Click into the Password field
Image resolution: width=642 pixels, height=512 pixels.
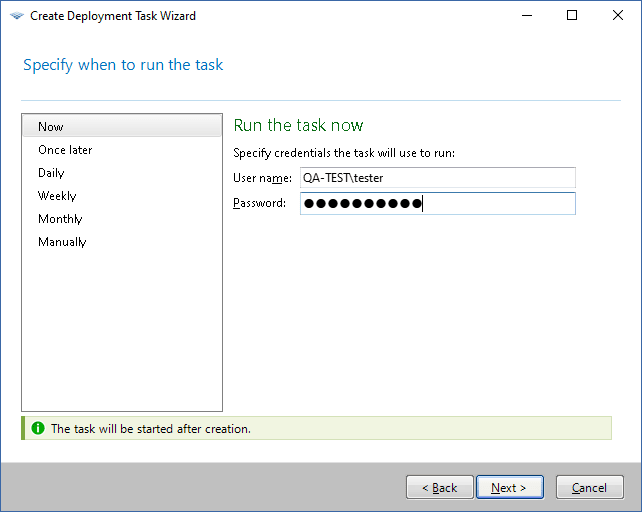click(x=437, y=204)
